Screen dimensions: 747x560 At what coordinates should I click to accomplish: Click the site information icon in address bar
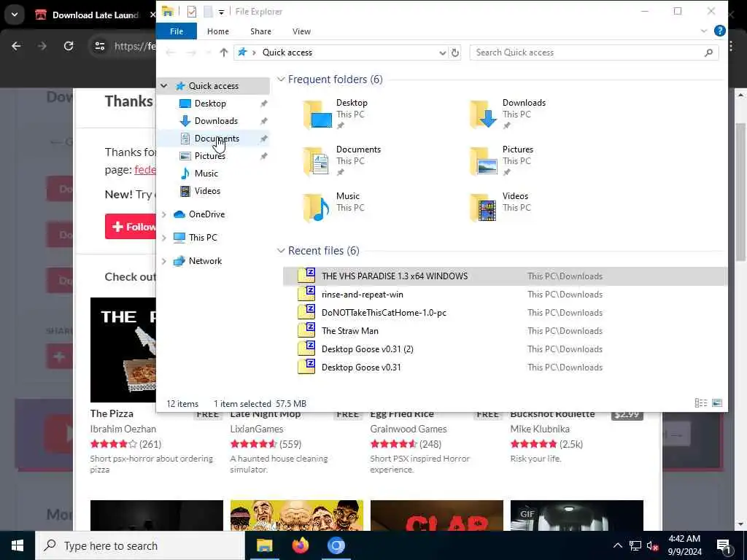[99, 46]
